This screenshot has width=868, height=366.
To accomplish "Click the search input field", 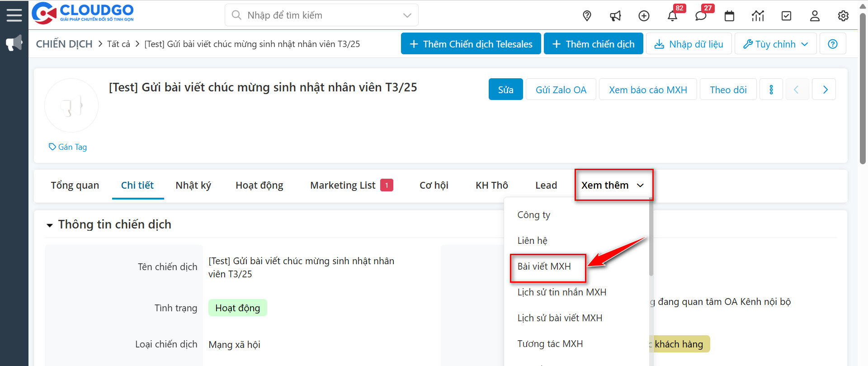I will click(x=316, y=15).
